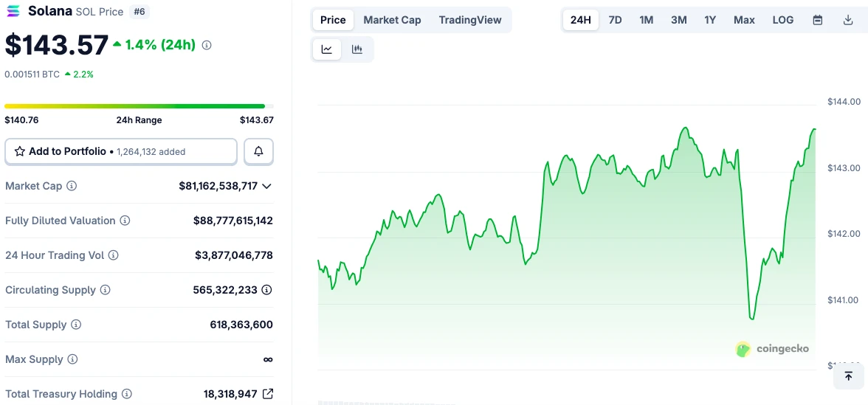Image resolution: width=868 pixels, height=405 pixels.
Task: Show info for 24h price change
Action: (x=207, y=45)
